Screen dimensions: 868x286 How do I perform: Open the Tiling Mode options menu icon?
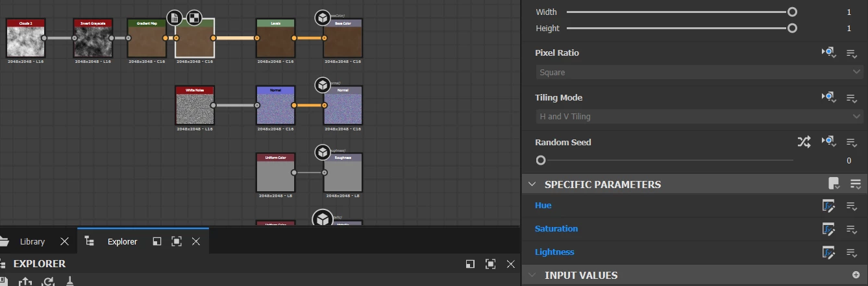click(852, 98)
